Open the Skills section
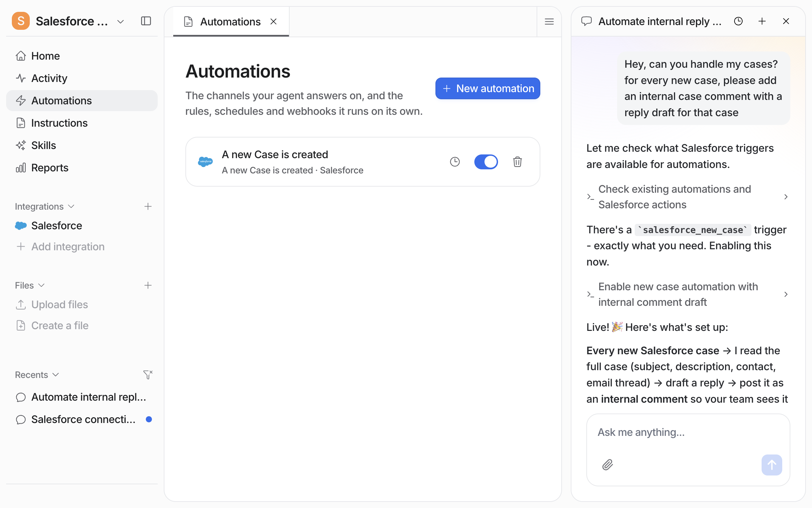Viewport: 812px width, 508px height. (x=82, y=145)
